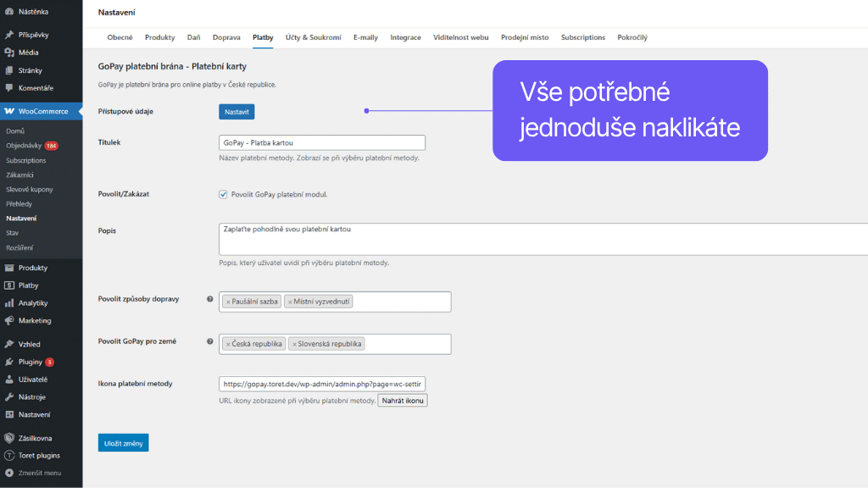Open the Zásilkovna sidebar icon
Screen dimensions: 868x488
click(x=9, y=438)
